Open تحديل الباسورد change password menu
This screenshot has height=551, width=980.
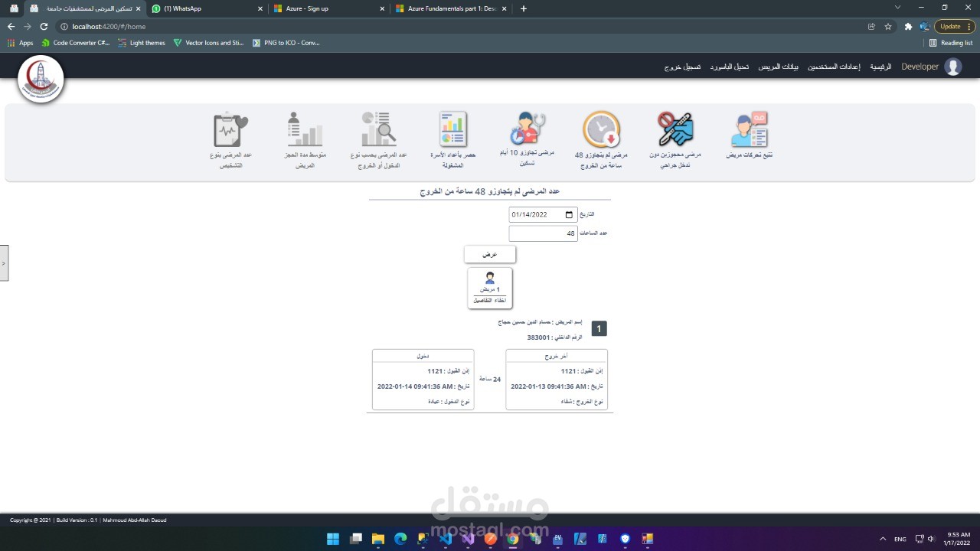pyautogui.click(x=730, y=67)
